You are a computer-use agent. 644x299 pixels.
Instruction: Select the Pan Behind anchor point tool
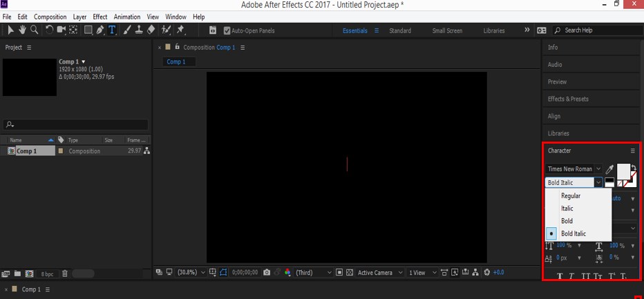point(73,30)
